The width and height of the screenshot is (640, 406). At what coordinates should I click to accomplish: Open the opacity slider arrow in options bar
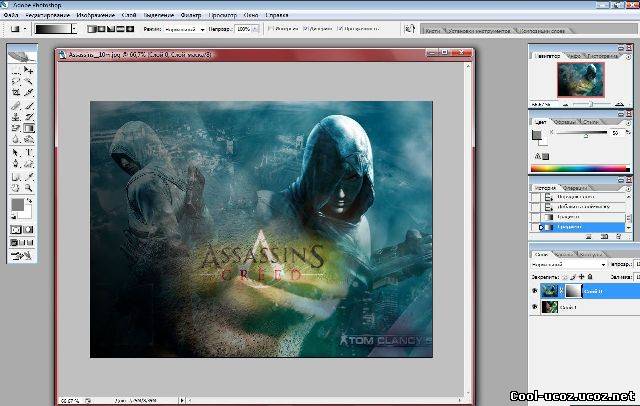[x=256, y=29]
